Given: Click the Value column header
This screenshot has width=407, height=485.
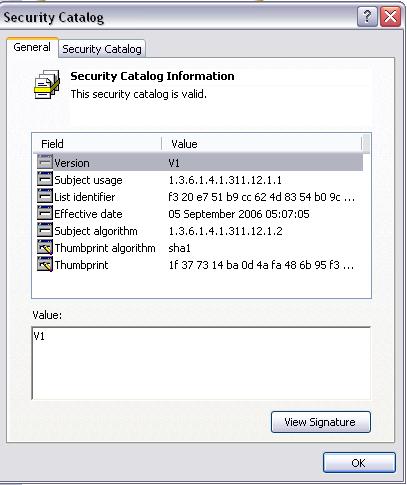Looking at the screenshot, I should click(262, 144).
